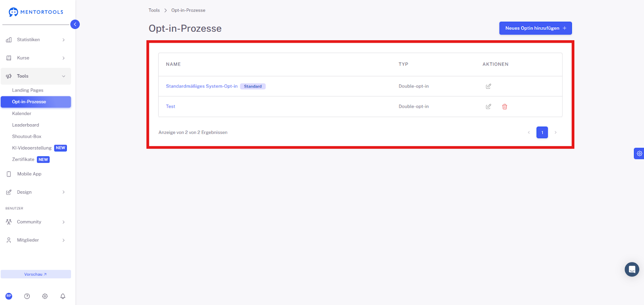Click the Vorschau preview button
This screenshot has height=305, width=644.
coord(36,274)
